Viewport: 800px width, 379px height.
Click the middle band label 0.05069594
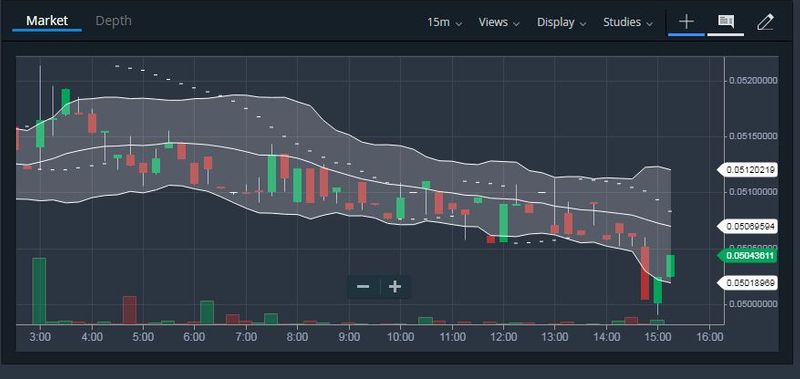[747, 226]
